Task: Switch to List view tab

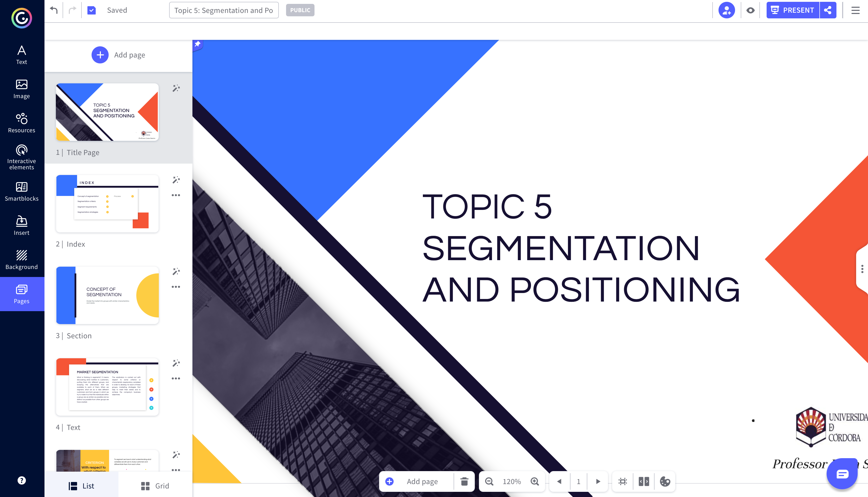Action: tap(81, 486)
